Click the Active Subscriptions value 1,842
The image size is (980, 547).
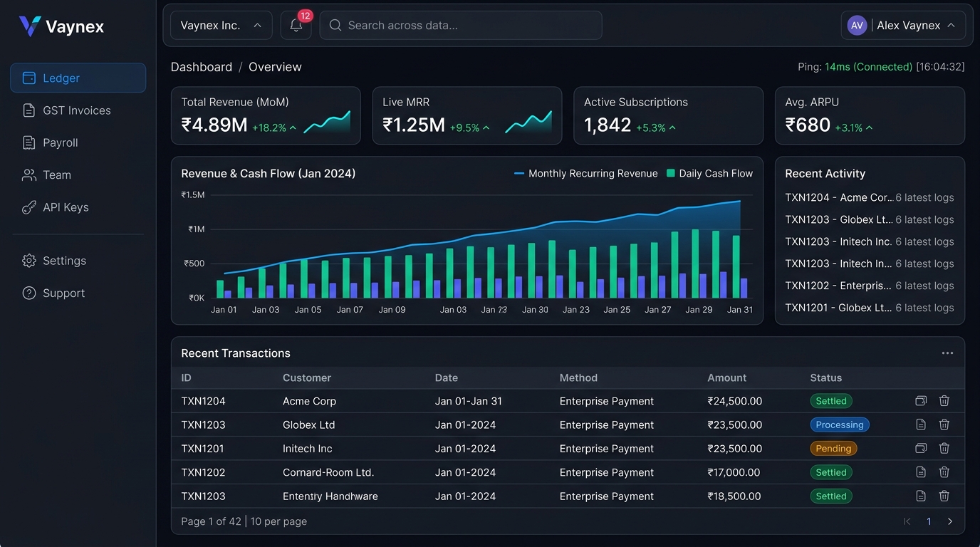608,125
